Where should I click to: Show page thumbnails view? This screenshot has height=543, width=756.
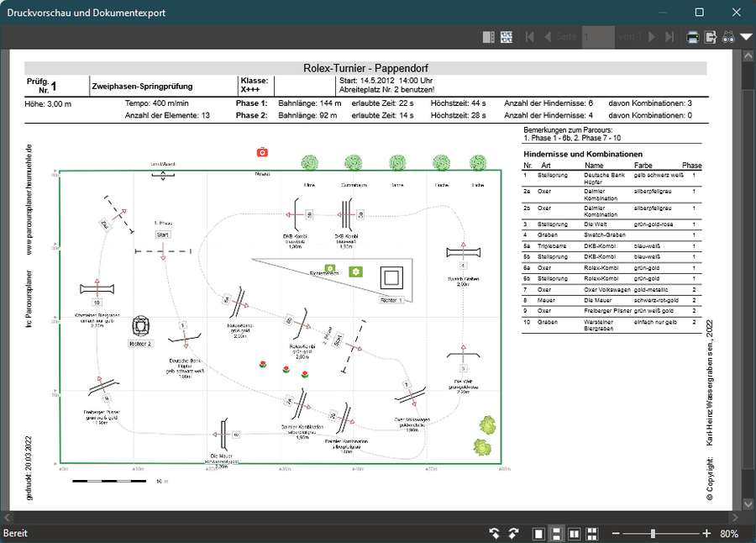pyautogui.click(x=507, y=37)
